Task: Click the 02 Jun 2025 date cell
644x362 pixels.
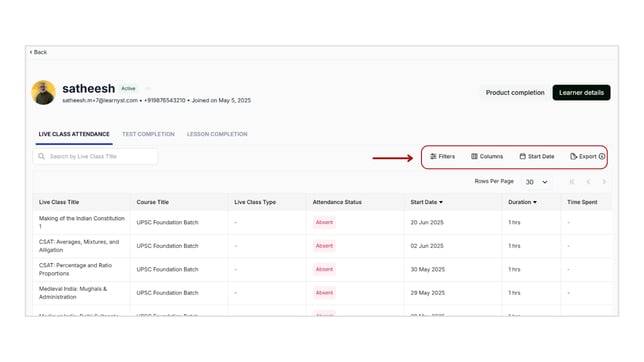Action: click(x=427, y=246)
